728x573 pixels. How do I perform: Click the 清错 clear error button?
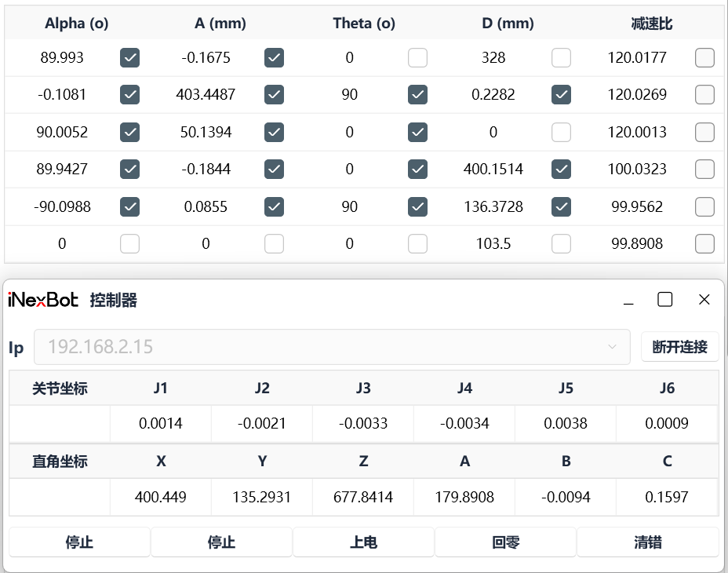click(648, 542)
